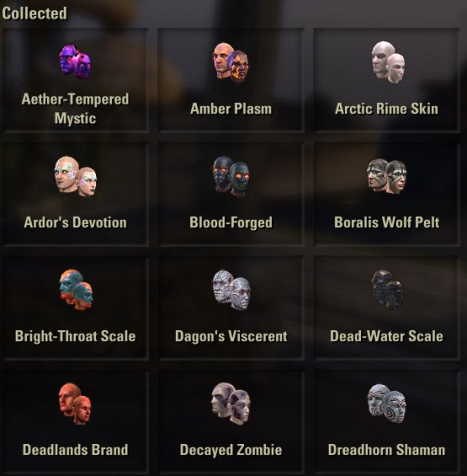Click the Deadlands Brand red heads icon

pos(75,403)
